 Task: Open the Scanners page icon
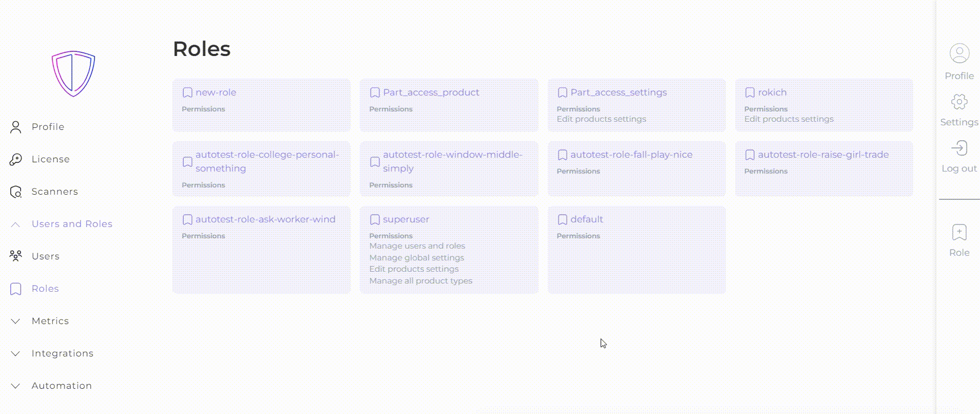tap(15, 192)
